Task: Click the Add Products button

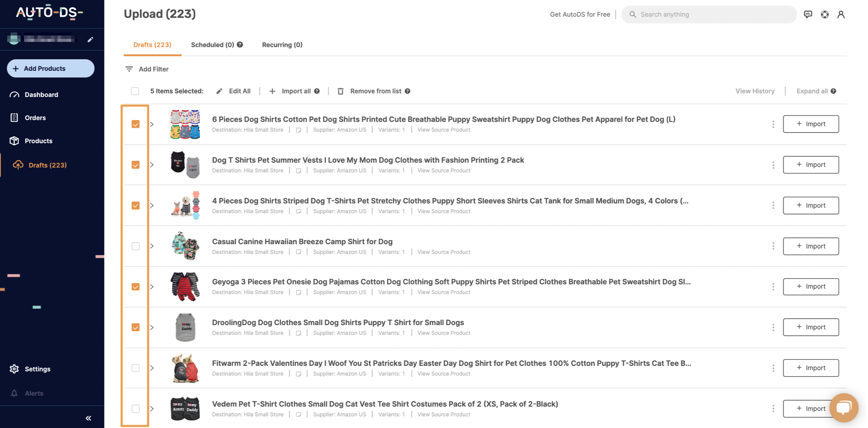Action: click(x=51, y=68)
